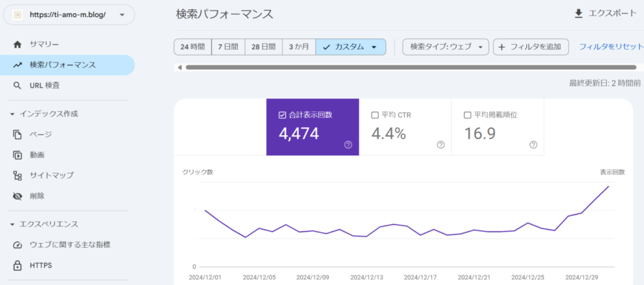Open the 検索タイプ: ウェブ dropdown
Screen dimensions: 644x285
click(x=445, y=47)
